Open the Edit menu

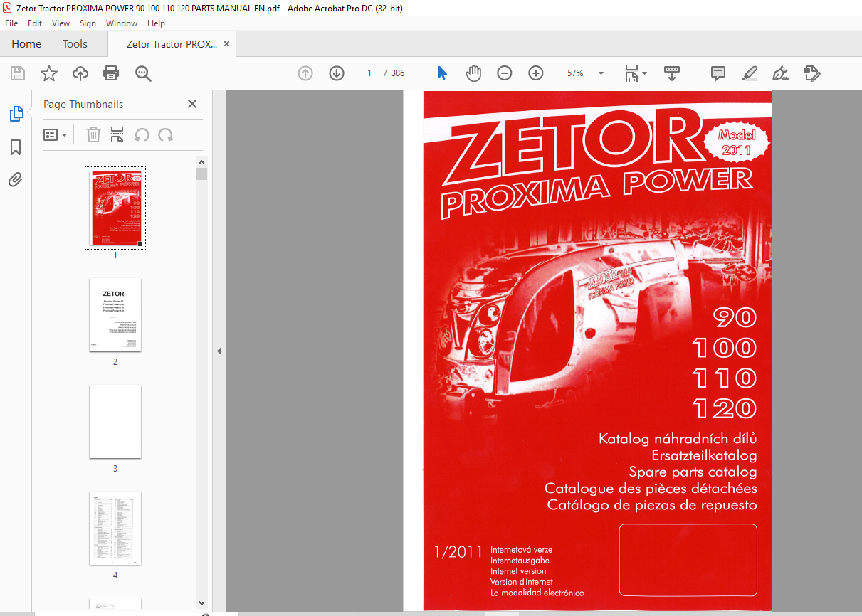tap(35, 23)
